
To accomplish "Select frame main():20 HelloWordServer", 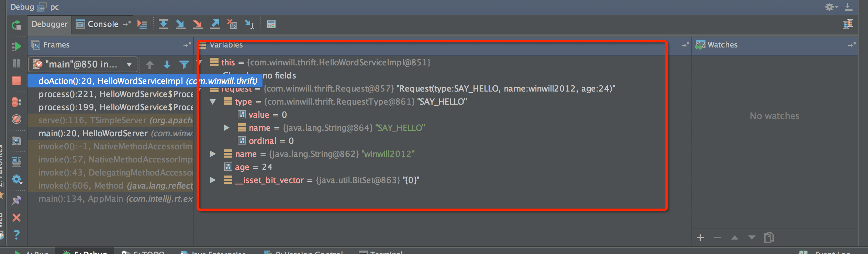I will pyautogui.click(x=111, y=133).
